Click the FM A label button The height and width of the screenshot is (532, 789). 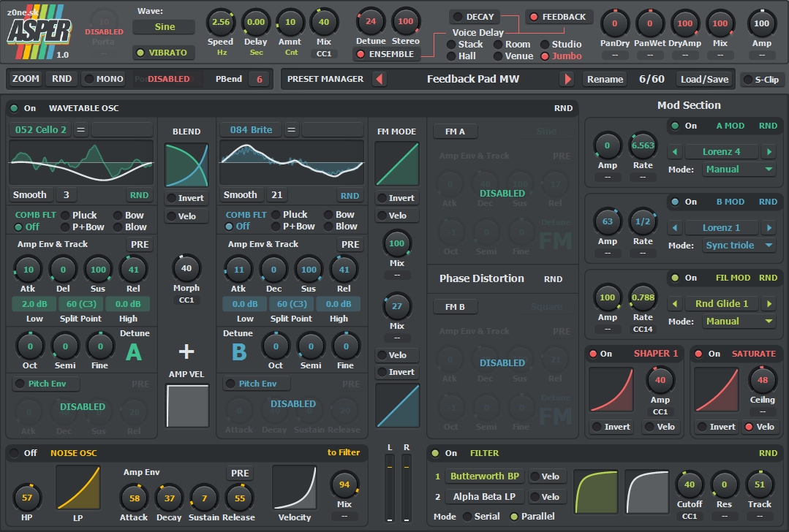point(455,132)
